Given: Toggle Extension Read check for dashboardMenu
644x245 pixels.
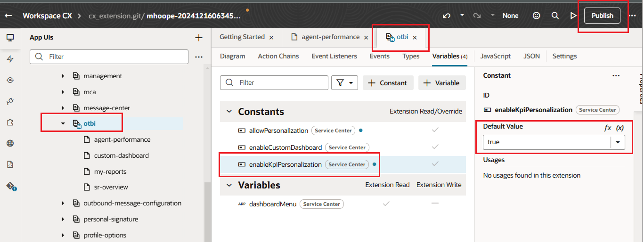Looking at the screenshot, I should click(386, 204).
